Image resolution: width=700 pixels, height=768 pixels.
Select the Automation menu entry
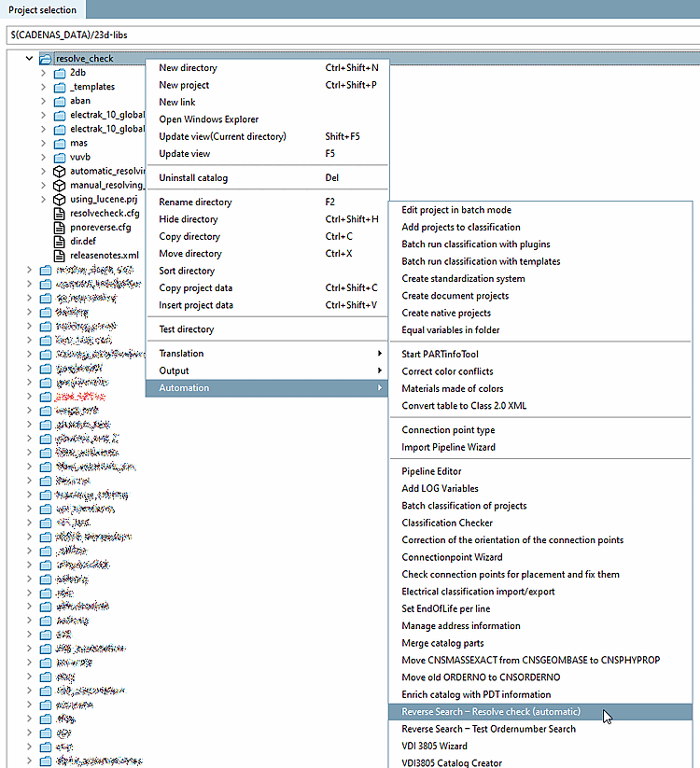point(267,388)
